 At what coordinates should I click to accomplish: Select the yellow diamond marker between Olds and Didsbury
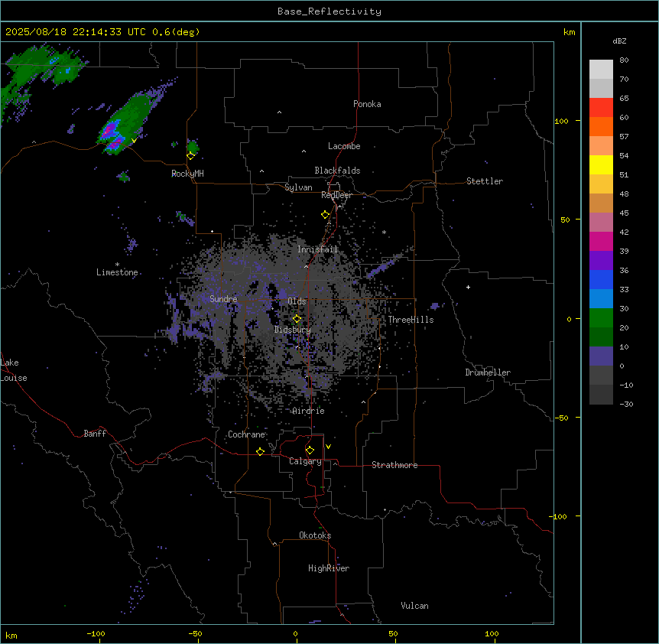(x=297, y=319)
